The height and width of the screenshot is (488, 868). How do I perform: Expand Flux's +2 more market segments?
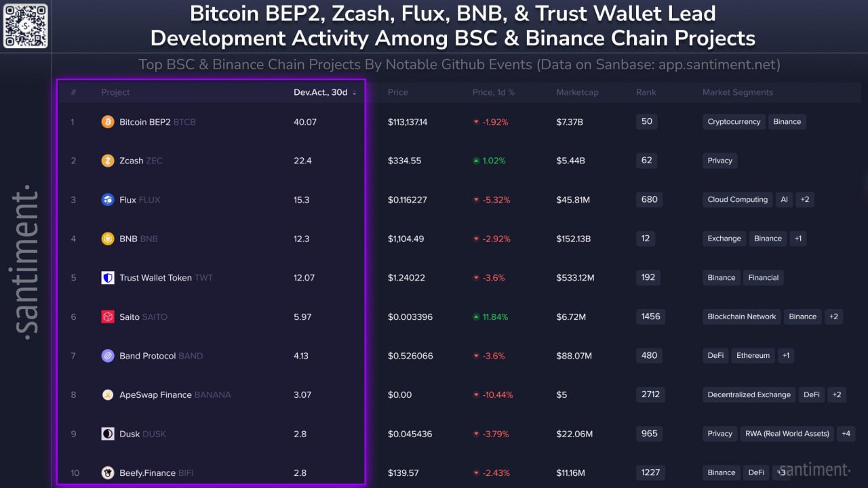805,200
